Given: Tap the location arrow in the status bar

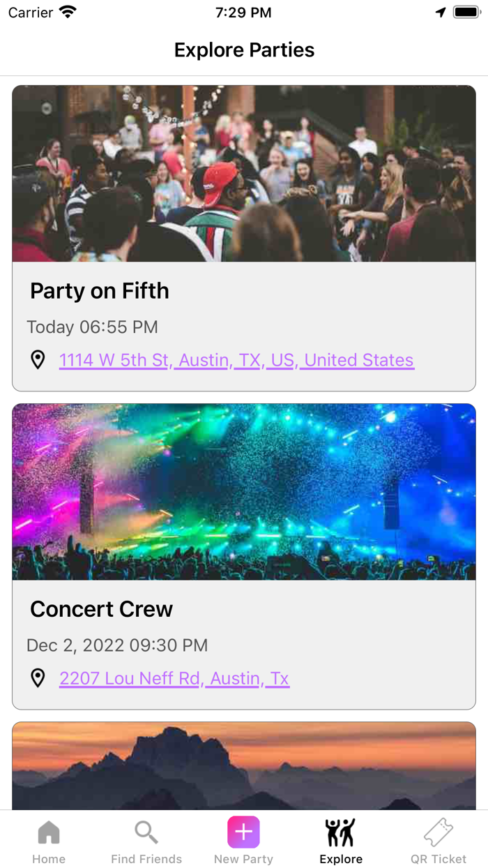Looking at the screenshot, I should point(440,11).
